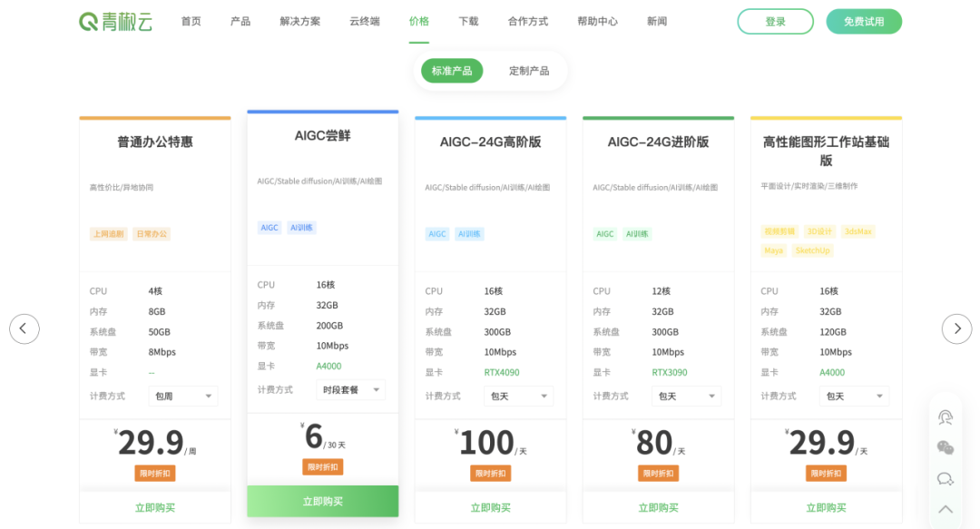The height and width of the screenshot is (529, 980).
Task: Click the 免费试用 button
Action: tap(864, 21)
